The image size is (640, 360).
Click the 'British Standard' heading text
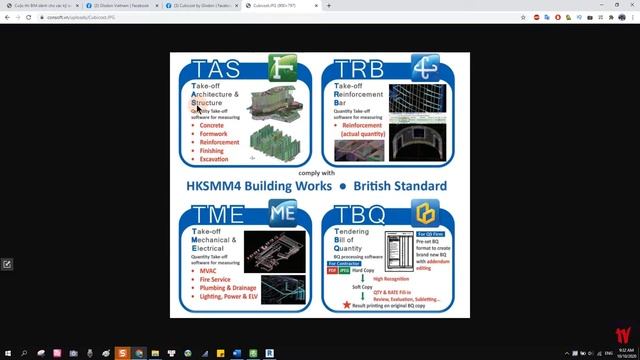(400, 186)
